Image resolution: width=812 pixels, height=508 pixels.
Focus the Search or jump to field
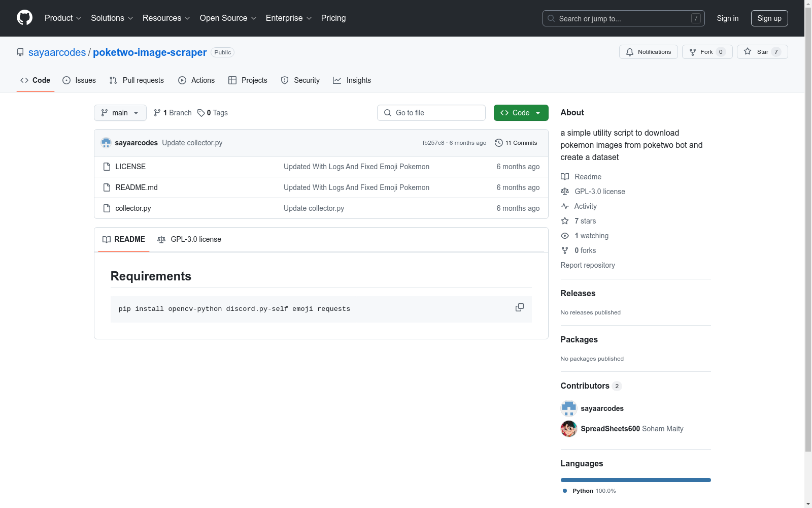624,18
